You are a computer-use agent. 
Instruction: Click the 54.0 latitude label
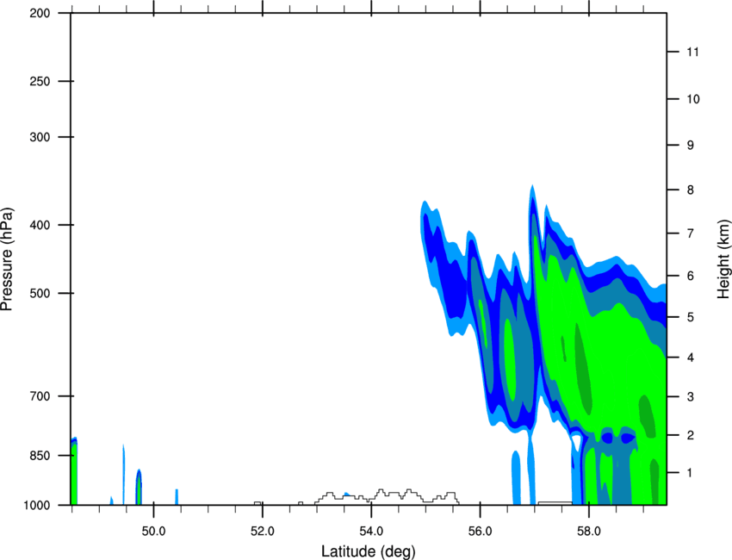[372, 532]
